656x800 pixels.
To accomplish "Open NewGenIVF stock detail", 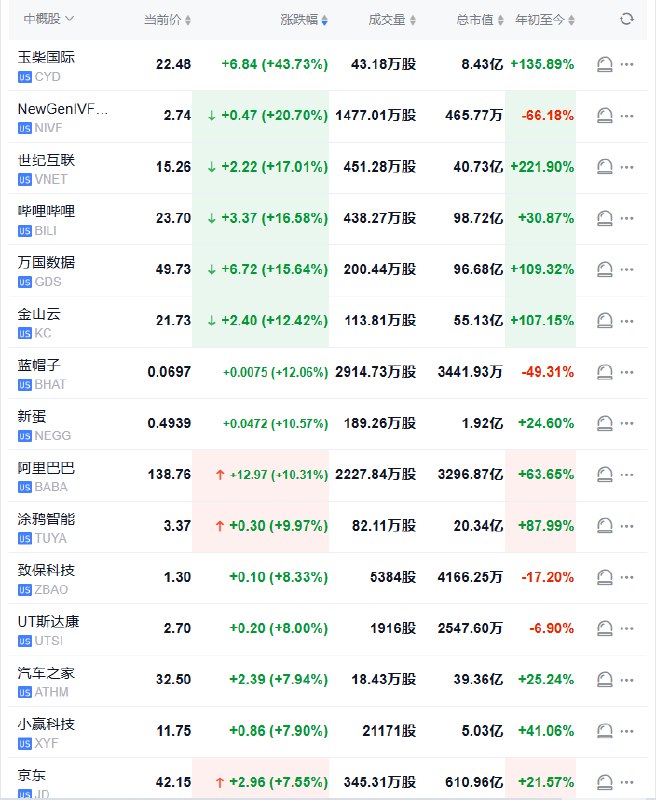I will tap(63, 109).
